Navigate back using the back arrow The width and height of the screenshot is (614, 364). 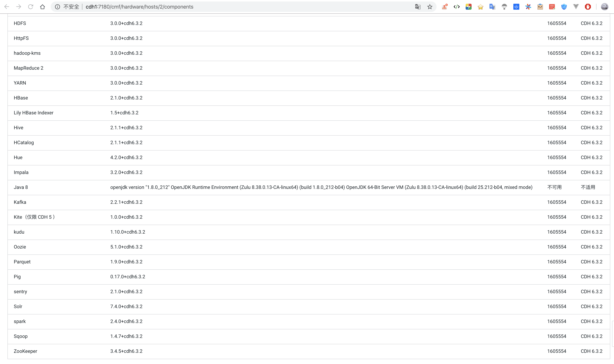point(7,7)
